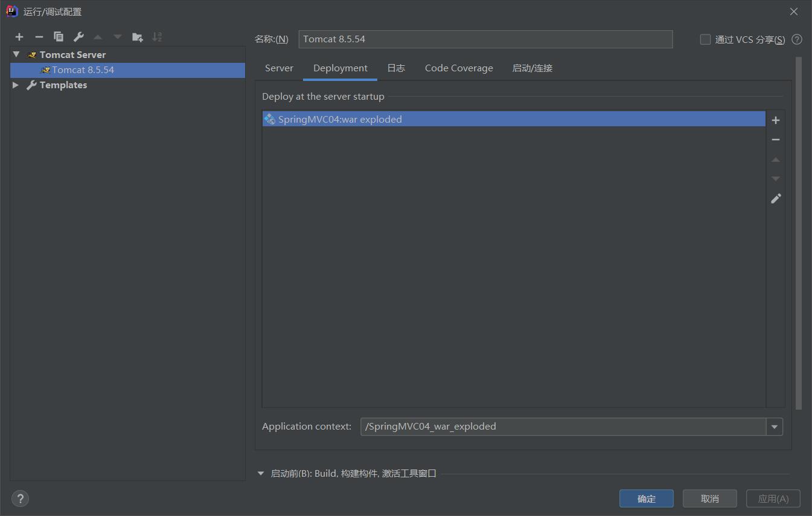Screen dimensions: 812x516
Task: Click the Application context text field
Action: 563,427
